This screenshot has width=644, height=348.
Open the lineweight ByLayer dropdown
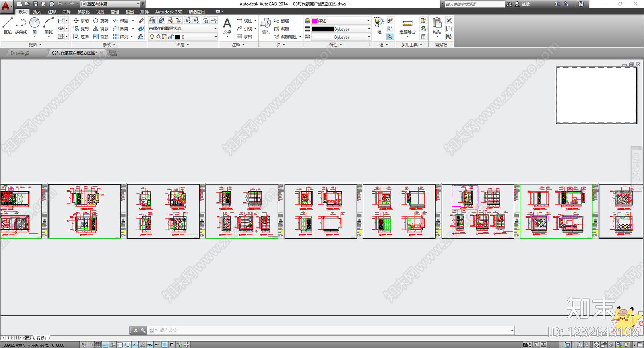(341, 29)
